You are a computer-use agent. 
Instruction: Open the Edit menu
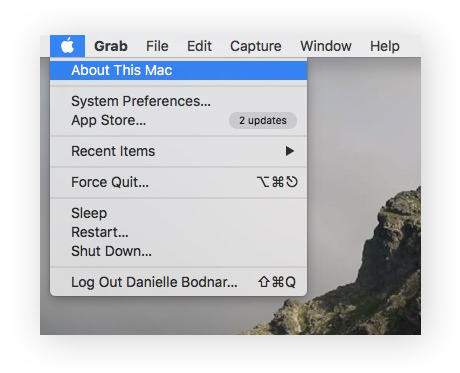coord(199,46)
